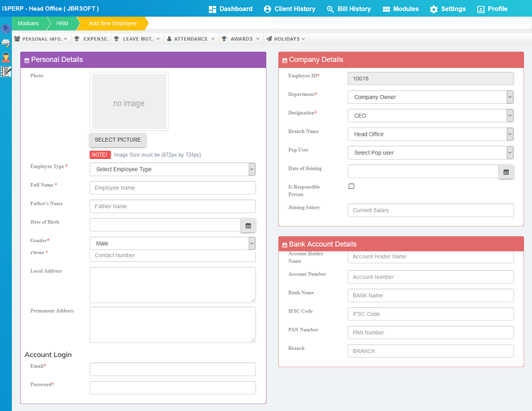
Task: Expand the Employee Type dropdown
Action: point(172,170)
